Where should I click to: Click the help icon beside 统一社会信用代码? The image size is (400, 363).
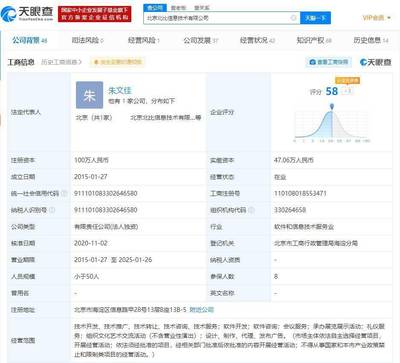pyautogui.click(x=65, y=193)
